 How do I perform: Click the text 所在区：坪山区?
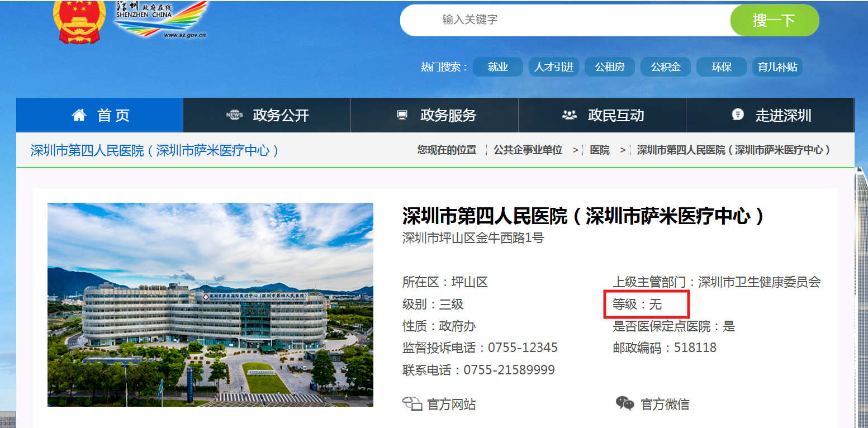tap(445, 282)
